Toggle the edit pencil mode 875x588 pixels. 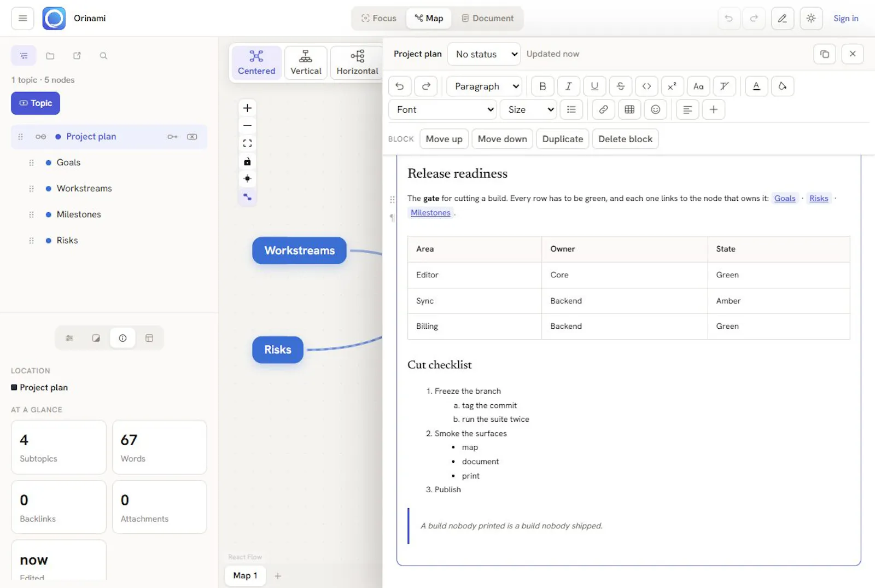pos(783,18)
